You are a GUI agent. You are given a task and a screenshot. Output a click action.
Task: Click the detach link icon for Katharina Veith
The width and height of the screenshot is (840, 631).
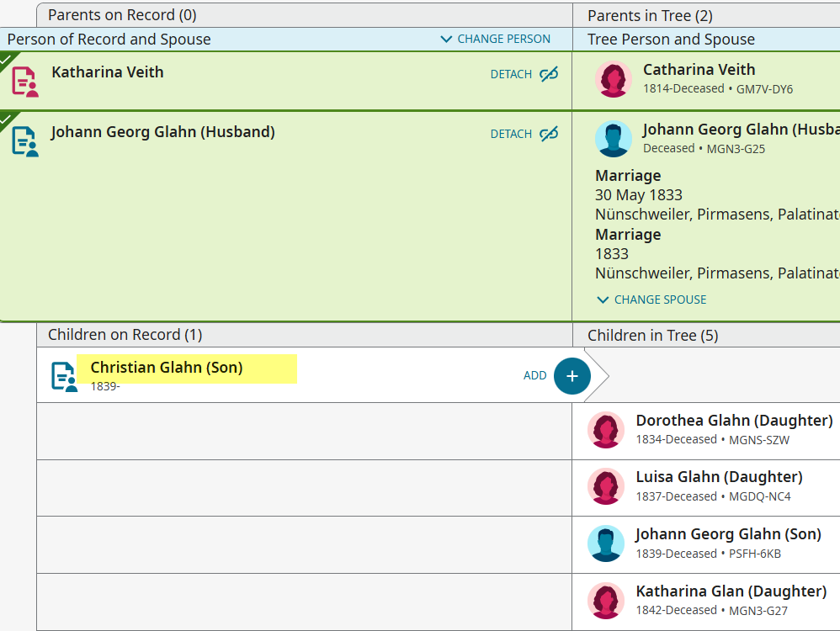[549, 74]
